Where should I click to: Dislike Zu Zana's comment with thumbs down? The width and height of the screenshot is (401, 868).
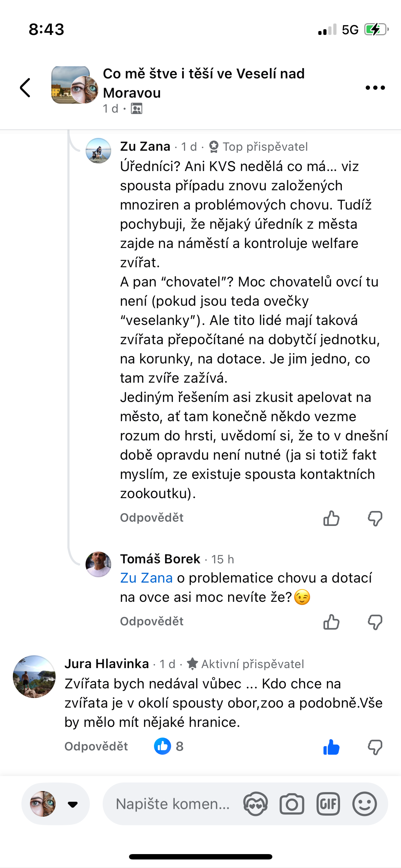[x=375, y=518]
